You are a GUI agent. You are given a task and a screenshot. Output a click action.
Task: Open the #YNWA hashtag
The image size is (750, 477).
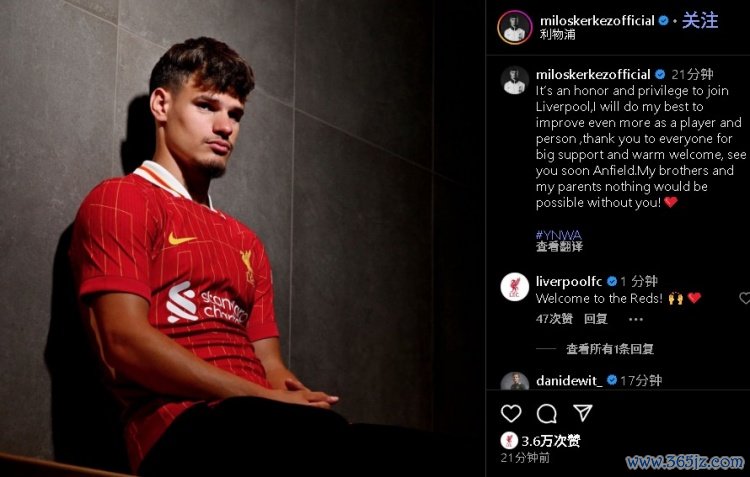(559, 234)
